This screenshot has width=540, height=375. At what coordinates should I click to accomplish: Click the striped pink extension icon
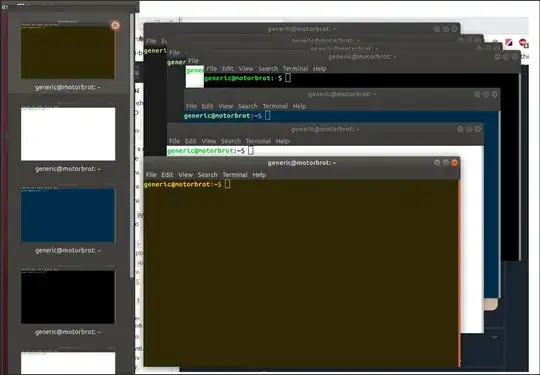[509, 43]
